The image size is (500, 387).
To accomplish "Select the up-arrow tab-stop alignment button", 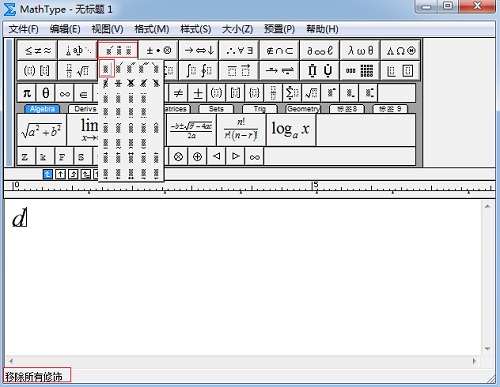I will [x=60, y=174].
